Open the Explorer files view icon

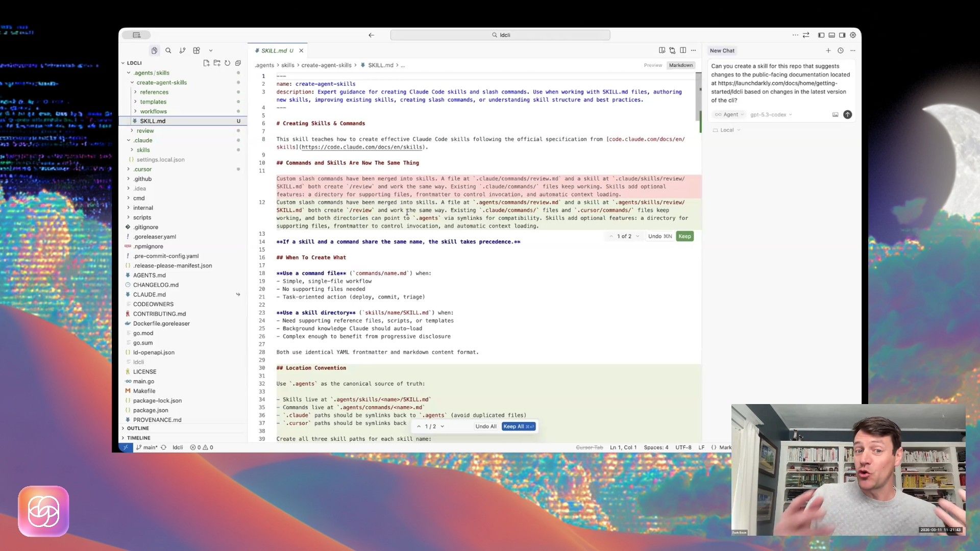[154, 51]
